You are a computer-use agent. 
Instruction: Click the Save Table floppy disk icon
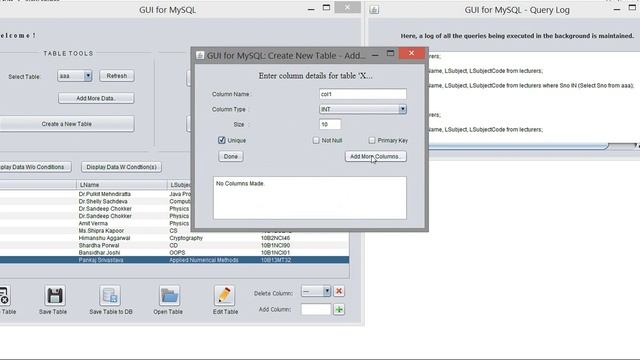[55, 296]
